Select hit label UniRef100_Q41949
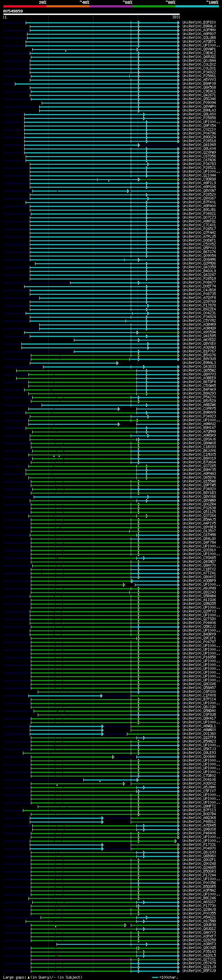222x980 pixels. tap(199, 145)
